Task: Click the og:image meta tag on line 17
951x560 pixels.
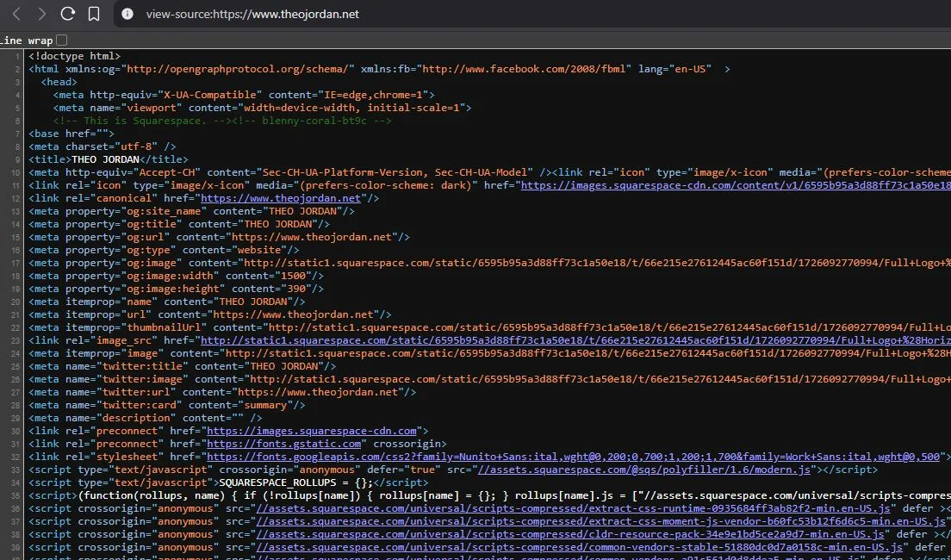Action: [489, 263]
